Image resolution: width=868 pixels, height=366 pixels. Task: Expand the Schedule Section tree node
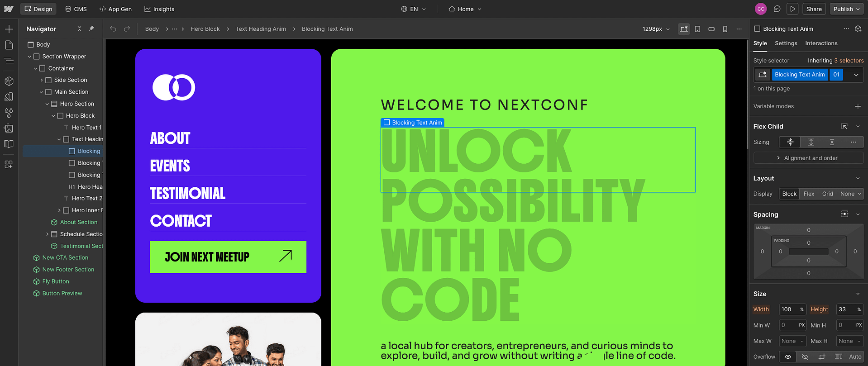click(x=48, y=234)
